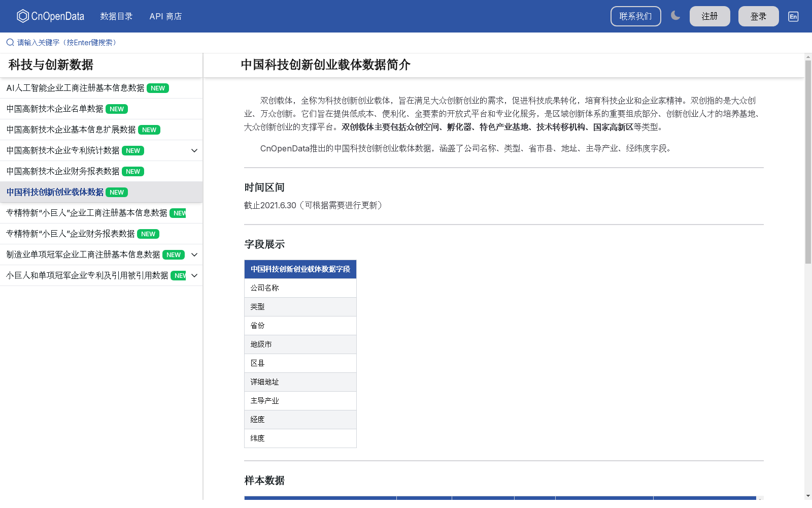Click the 区县 table cell
The height and width of the screenshot is (508, 812).
[x=300, y=363]
